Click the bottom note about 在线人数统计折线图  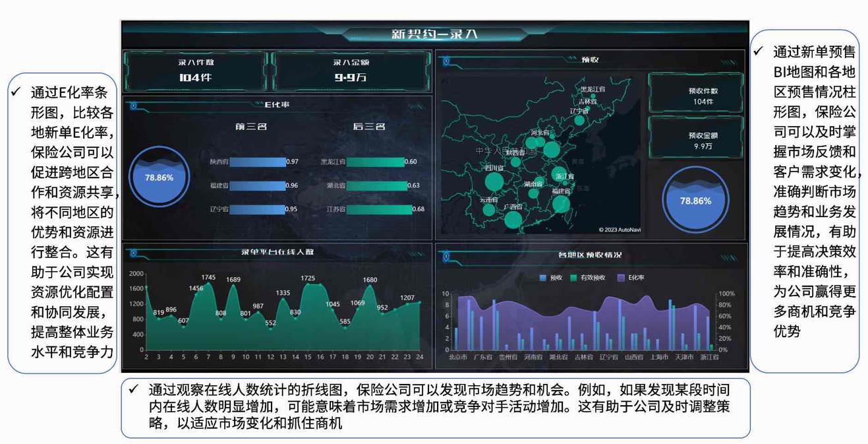pyautogui.click(x=436, y=408)
